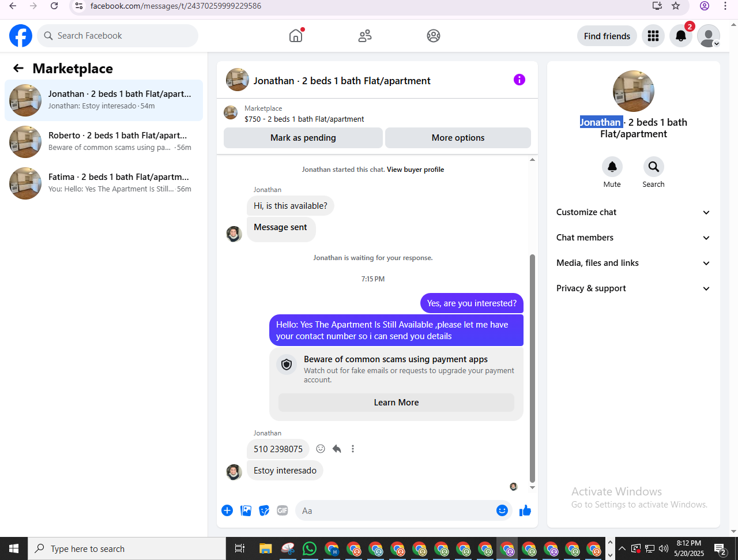Click the Windows taskbar search box
738x560 pixels.
point(127,548)
